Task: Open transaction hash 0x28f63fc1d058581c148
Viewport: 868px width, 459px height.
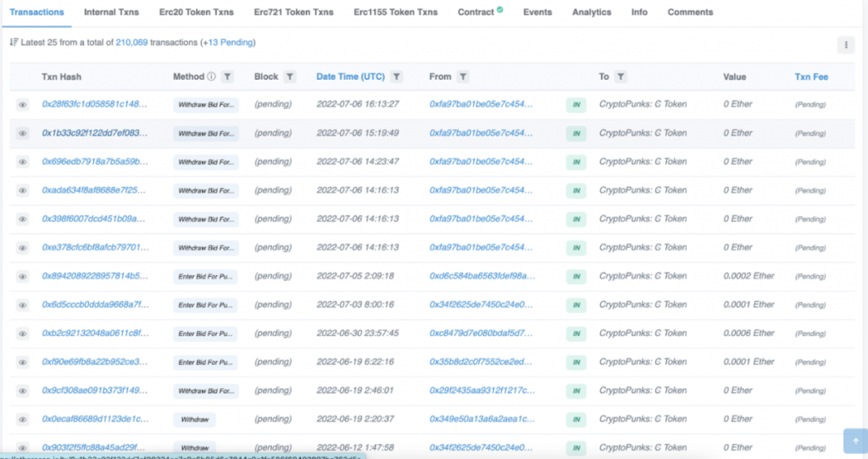Action: click(95, 104)
